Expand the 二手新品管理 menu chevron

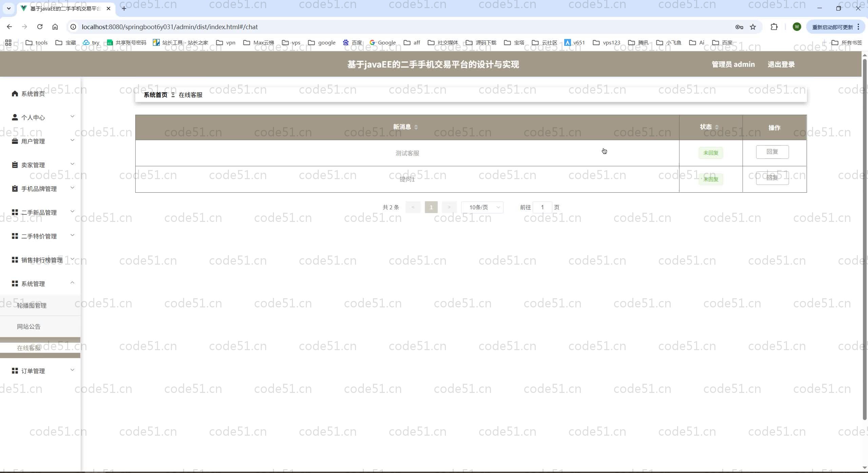coord(72,211)
